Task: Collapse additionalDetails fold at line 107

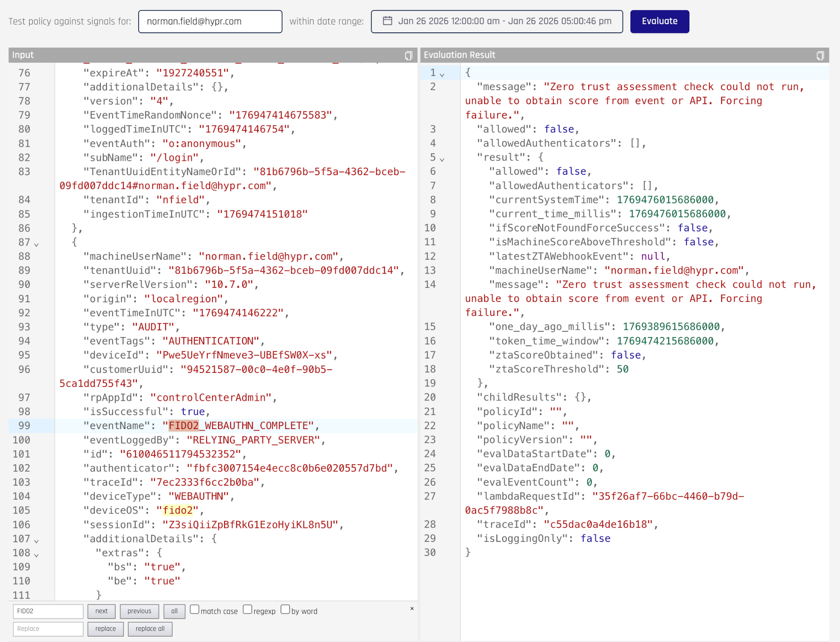Action: coord(37,541)
